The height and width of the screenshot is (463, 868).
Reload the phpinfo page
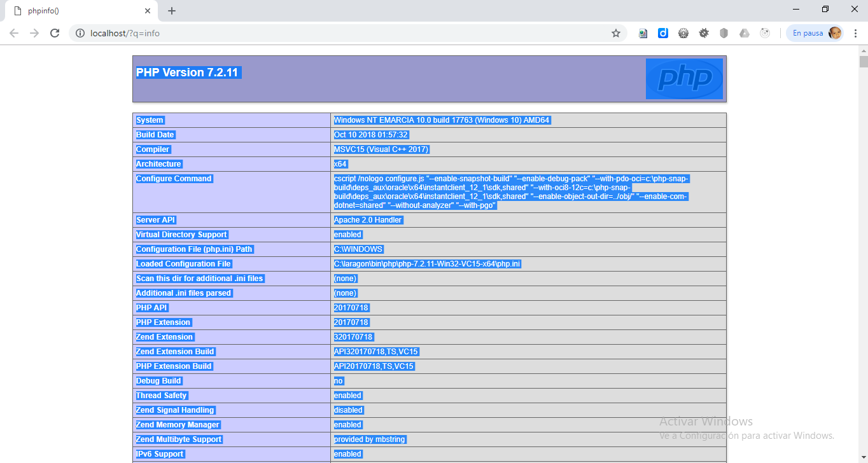tap(55, 33)
